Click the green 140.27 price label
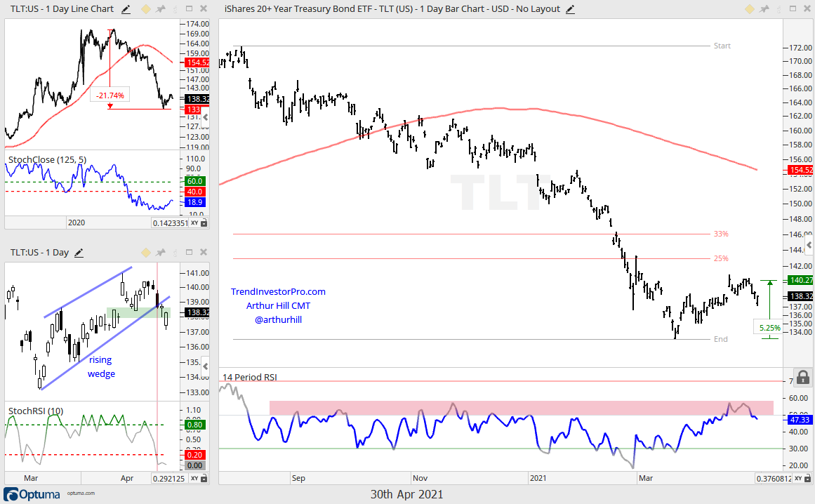The width and height of the screenshot is (815, 504). pyautogui.click(x=800, y=280)
